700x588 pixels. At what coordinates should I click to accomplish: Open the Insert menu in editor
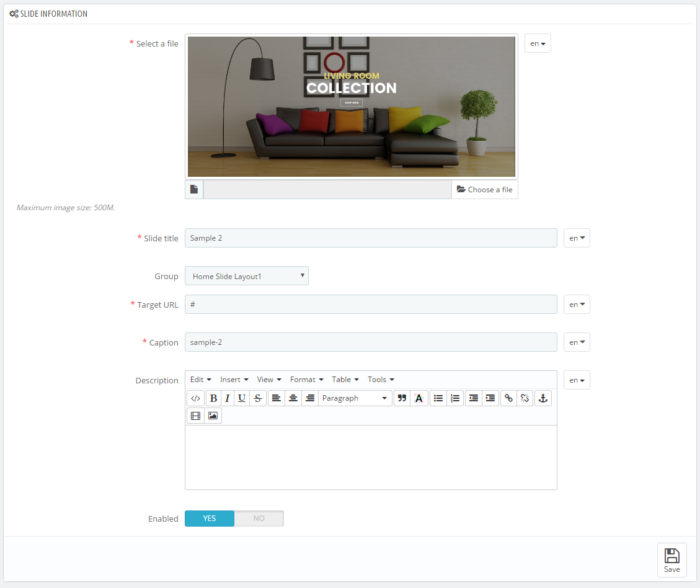point(234,380)
